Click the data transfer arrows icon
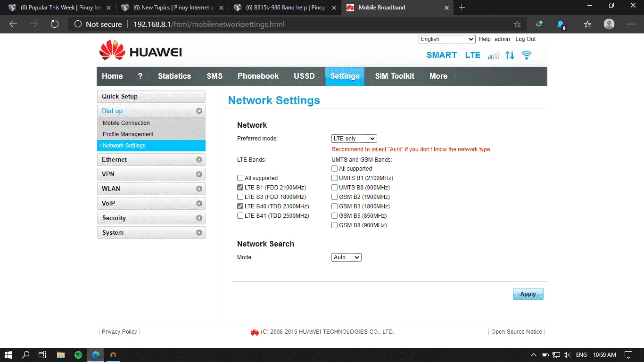 (510, 55)
